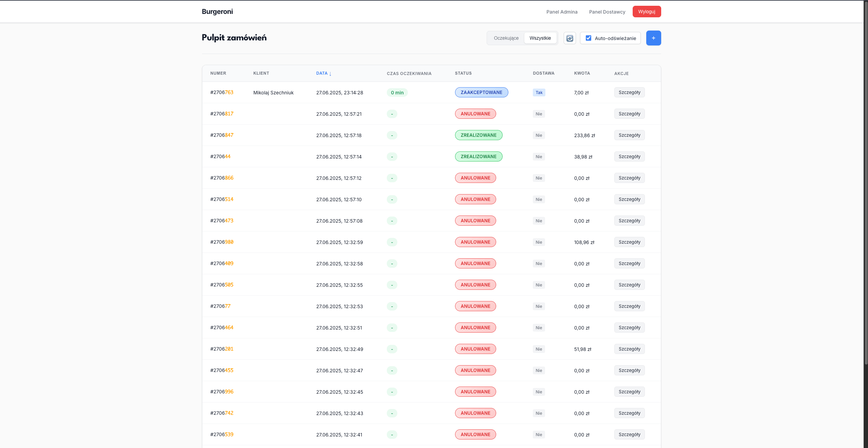Open Szczegóły for order #2706980
Viewport: 868px width, 448px height.
click(x=629, y=242)
